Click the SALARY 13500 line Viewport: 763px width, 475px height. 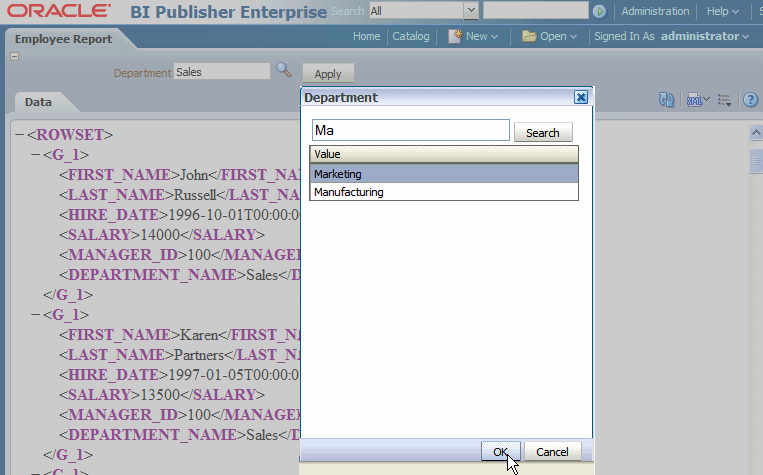(162, 394)
